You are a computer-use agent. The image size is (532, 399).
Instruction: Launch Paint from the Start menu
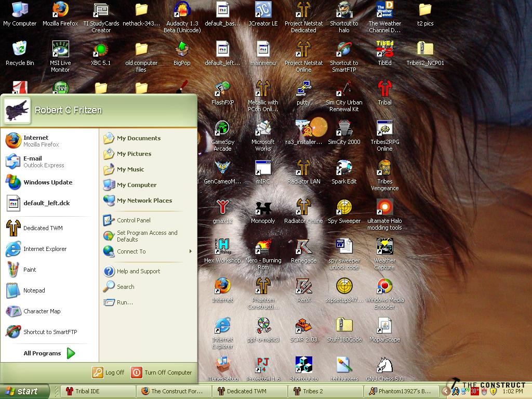49,270
